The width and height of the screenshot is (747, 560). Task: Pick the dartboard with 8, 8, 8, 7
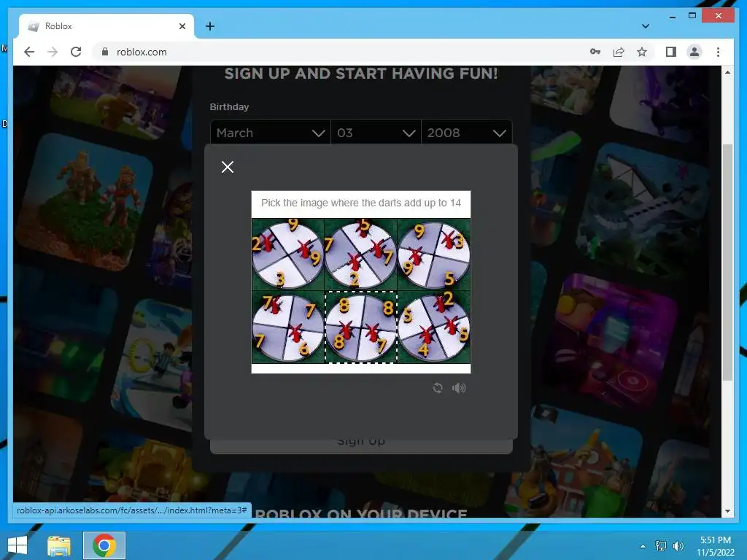pyautogui.click(x=360, y=327)
